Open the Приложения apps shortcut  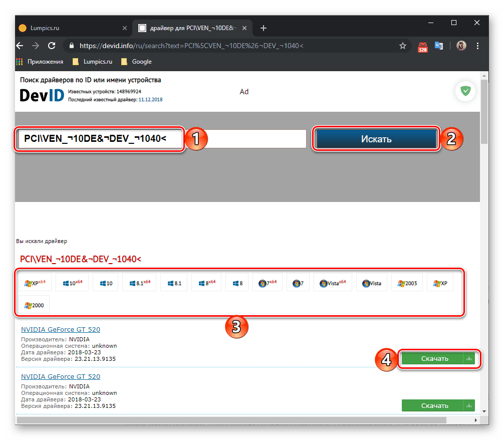tap(40, 62)
